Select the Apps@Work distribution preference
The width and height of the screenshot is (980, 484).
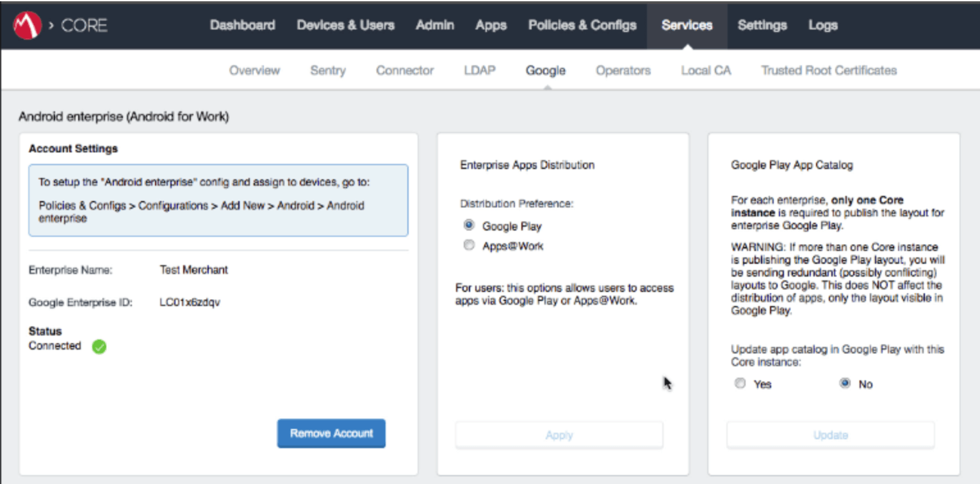[x=470, y=245]
